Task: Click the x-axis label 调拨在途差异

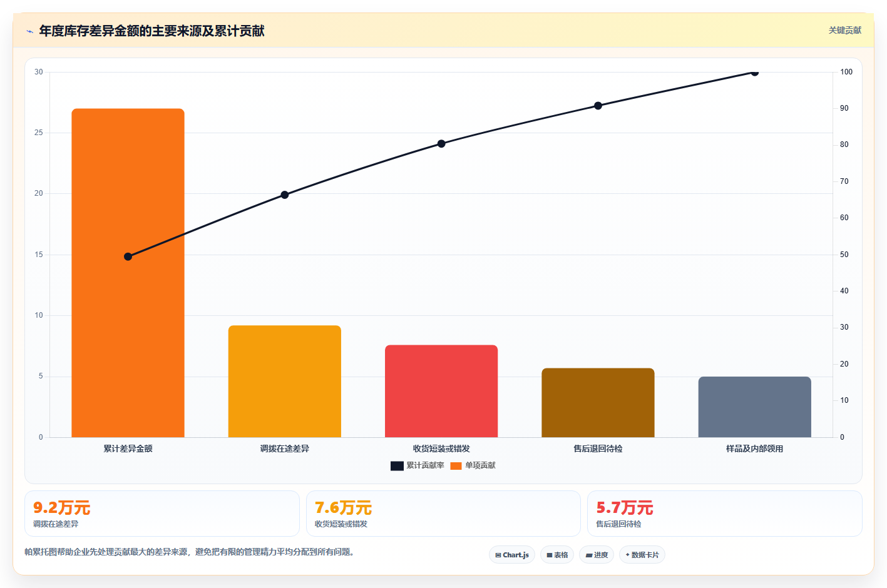Action: click(284, 449)
